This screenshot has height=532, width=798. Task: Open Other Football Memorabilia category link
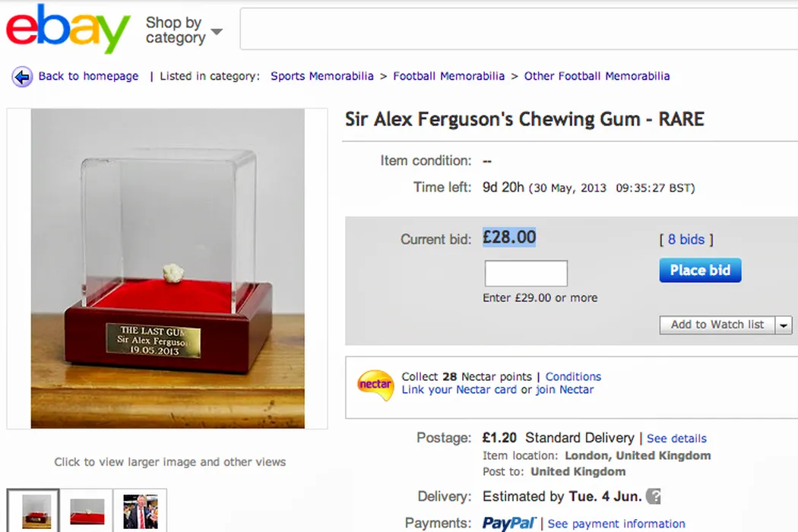click(x=597, y=76)
